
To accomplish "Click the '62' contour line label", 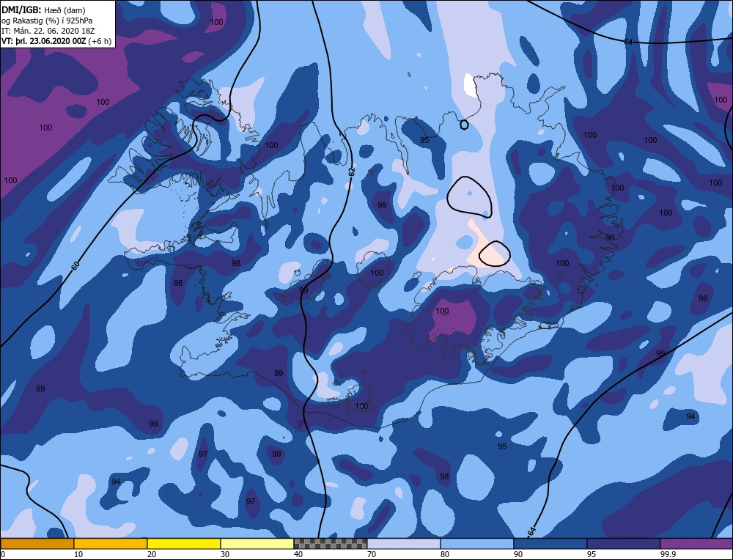I will (352, 172).
